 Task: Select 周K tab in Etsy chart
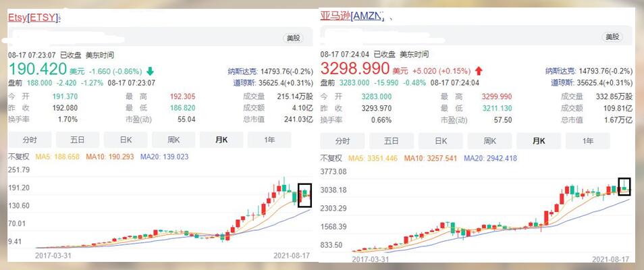(173, 140)
